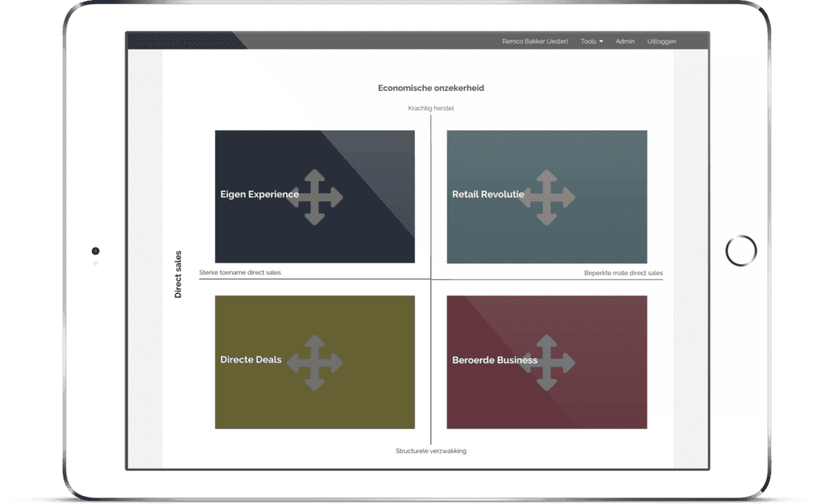The image size is (825, 504).
Task: Click Uitloggen to log out
Action: click(x=661, y=41)
